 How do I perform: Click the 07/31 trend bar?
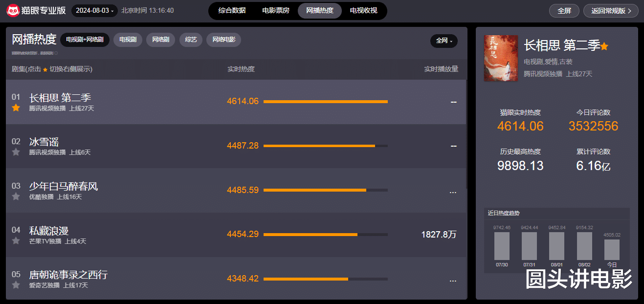pos(529,246)
